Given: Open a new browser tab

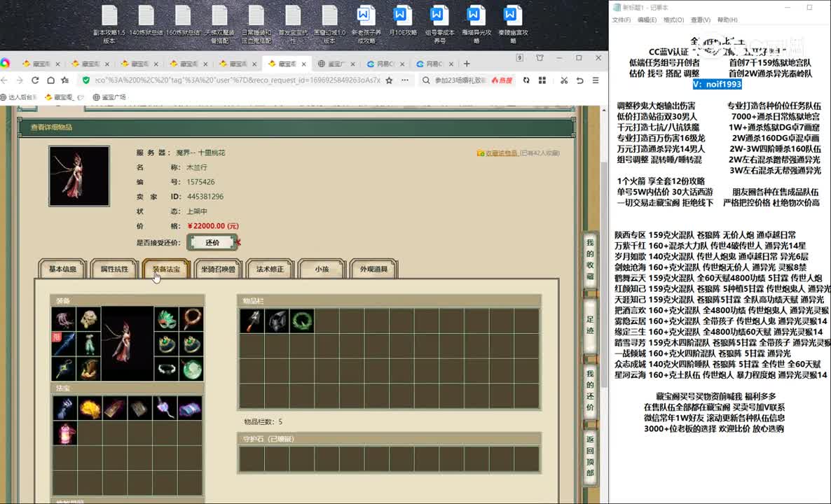Looking at the screenshot, I should [467, 64].
